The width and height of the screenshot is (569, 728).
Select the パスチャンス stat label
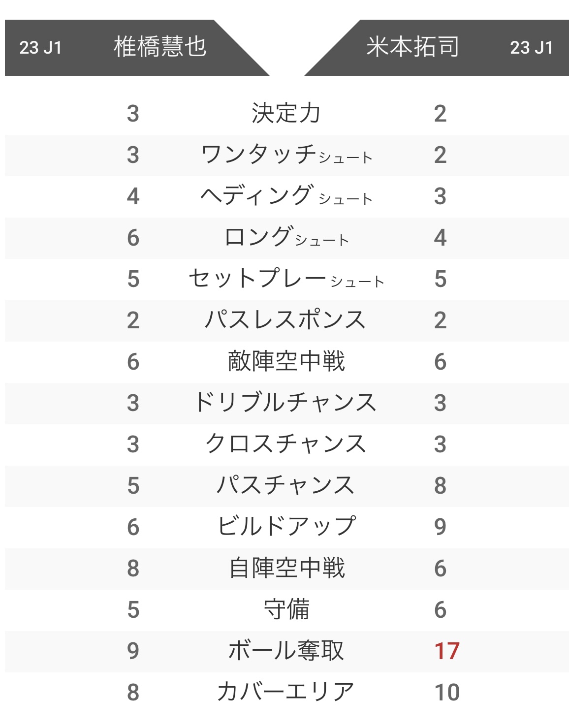(x=286, y=486)
